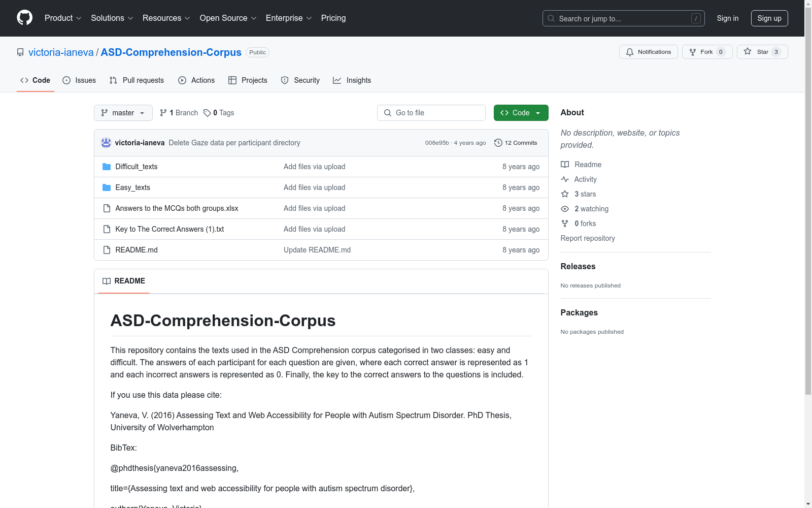This screenshot has height=508, width=812.
Task: Open the Releases heading link
Action: tap(578, 266)
